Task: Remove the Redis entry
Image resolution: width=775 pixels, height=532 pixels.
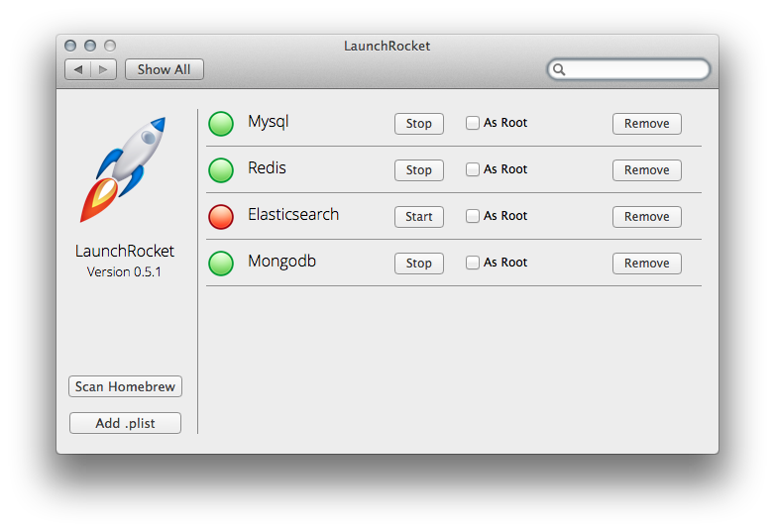Action: pos(647,170)
